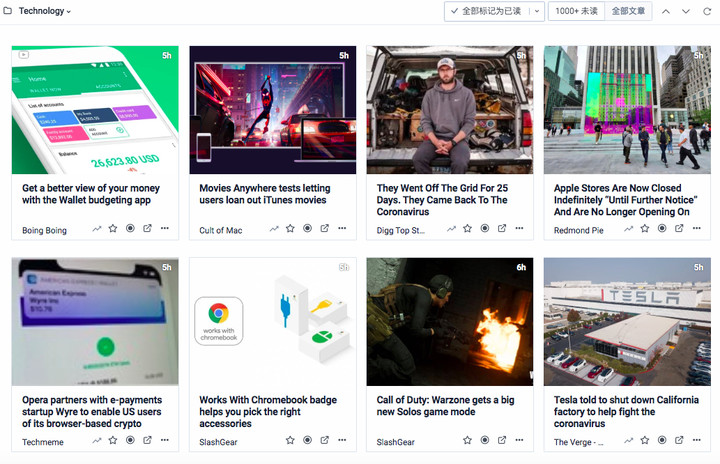Open Opera Wyre article externally

click(147, 440)
